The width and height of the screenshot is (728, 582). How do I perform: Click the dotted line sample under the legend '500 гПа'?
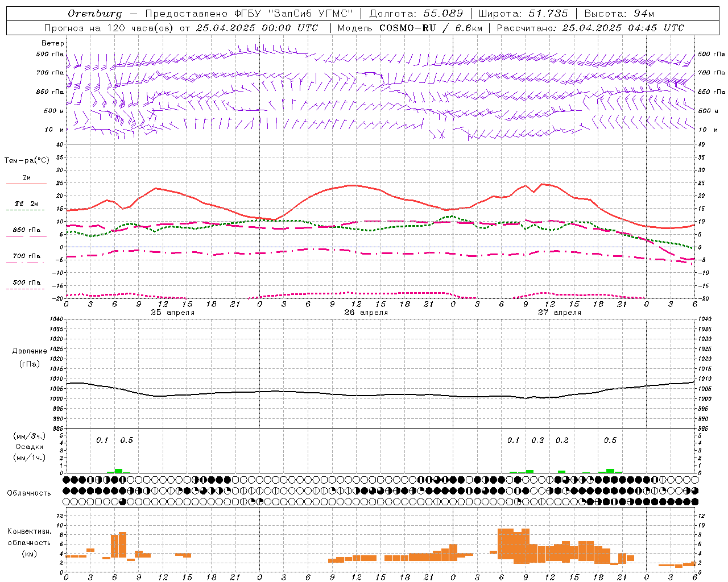26,289
